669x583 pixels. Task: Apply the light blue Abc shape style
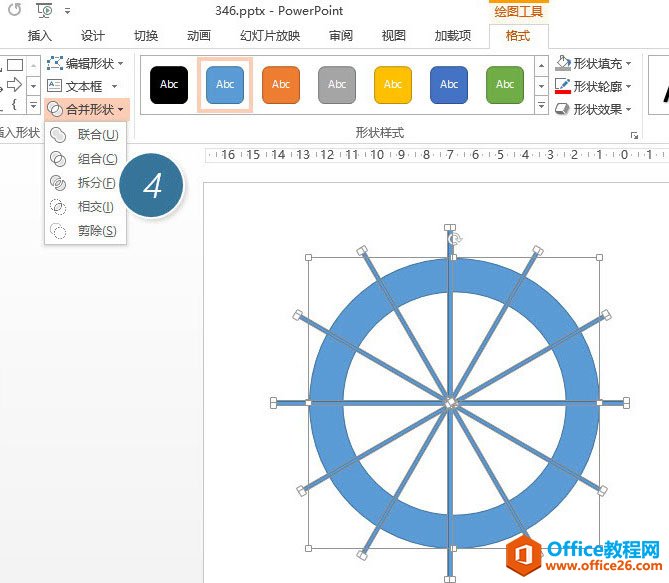pyautogui.click(x=225, y=85)
